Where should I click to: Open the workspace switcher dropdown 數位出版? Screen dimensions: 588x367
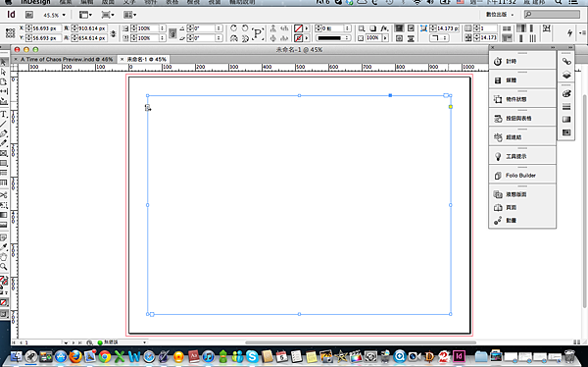(x=500, y=15)
